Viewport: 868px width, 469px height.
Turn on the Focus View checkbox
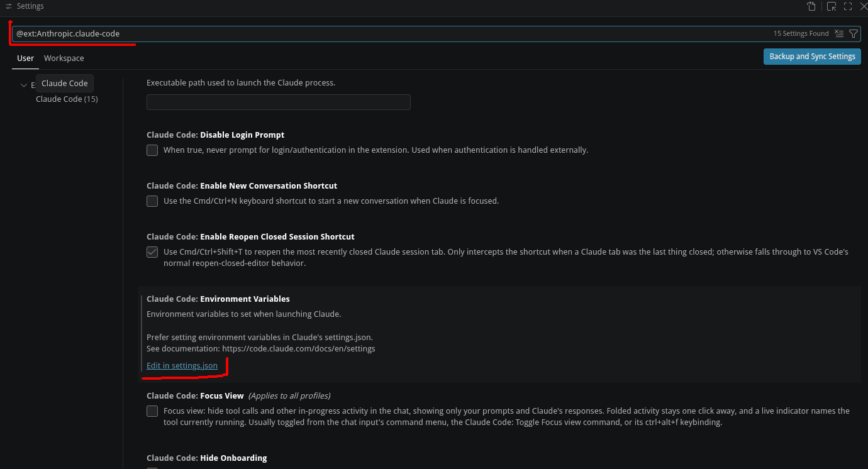[152, 411]
